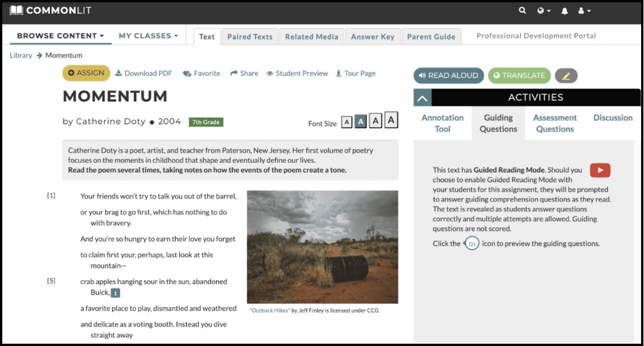Select the largest font size A
The height and width of the screenshot is (346, 644).
coord(390,121)
